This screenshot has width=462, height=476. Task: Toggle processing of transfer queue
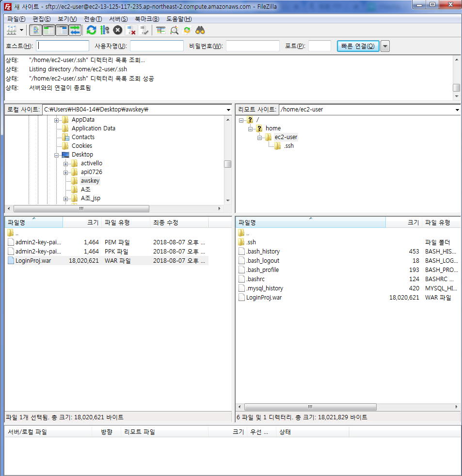click(104, 31)
